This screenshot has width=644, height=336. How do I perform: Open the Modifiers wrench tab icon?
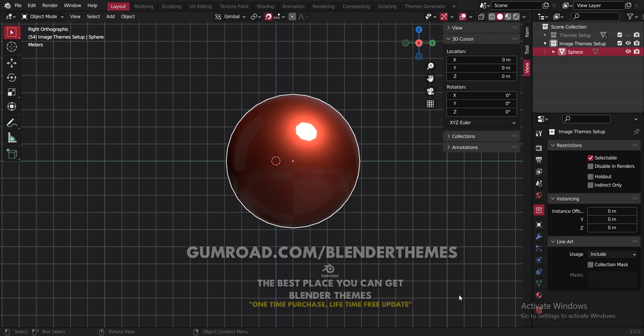pos(539,237)
